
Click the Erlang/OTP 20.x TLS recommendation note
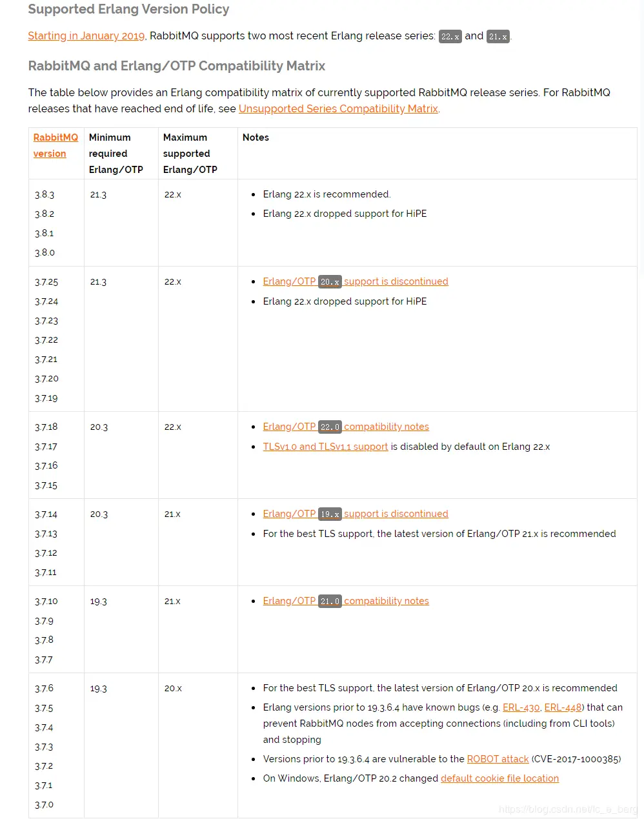pyautogui.click(x=440, y=688)
